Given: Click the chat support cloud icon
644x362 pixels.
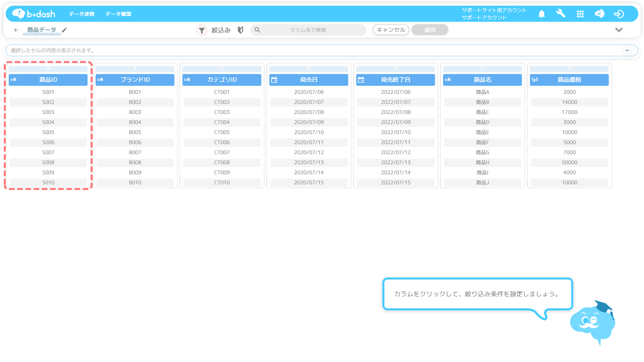Looking at the screenshot, I should click(x=599, y=14).
